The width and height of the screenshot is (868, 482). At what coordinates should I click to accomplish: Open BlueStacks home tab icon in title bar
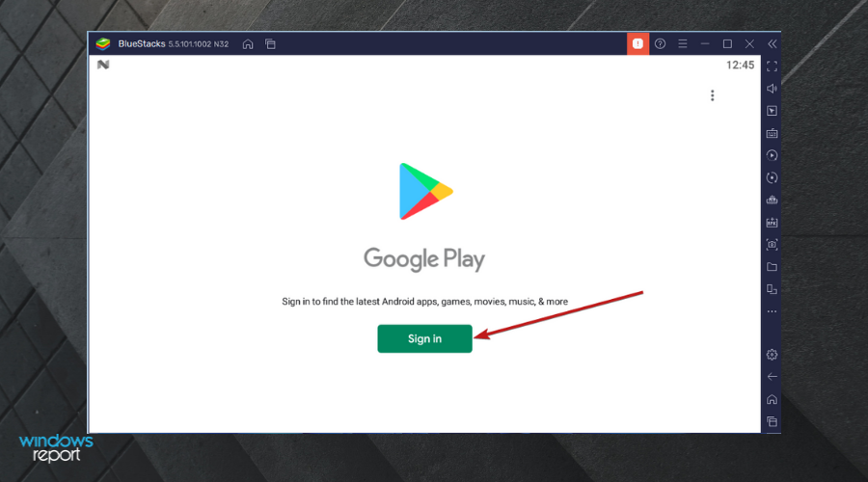[x=248, y=44]
